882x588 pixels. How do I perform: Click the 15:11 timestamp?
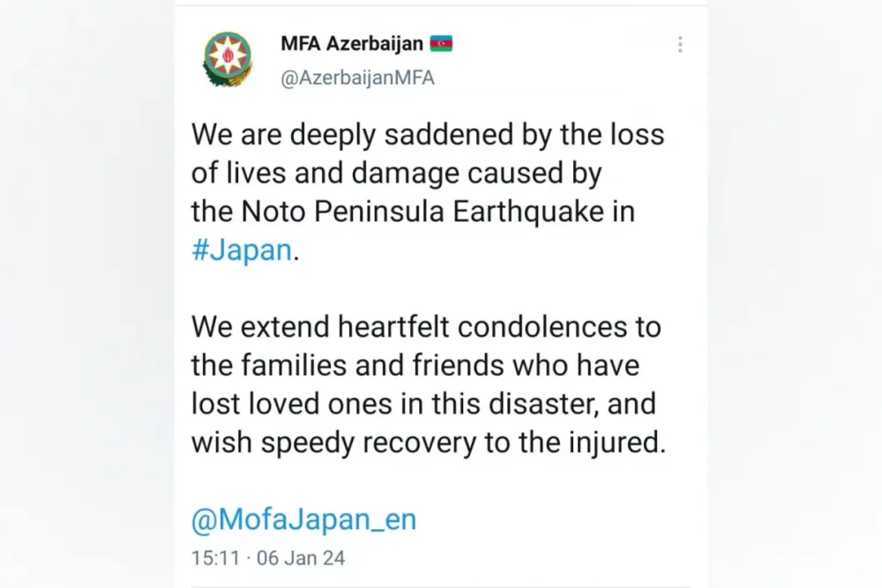pos(215,558)
